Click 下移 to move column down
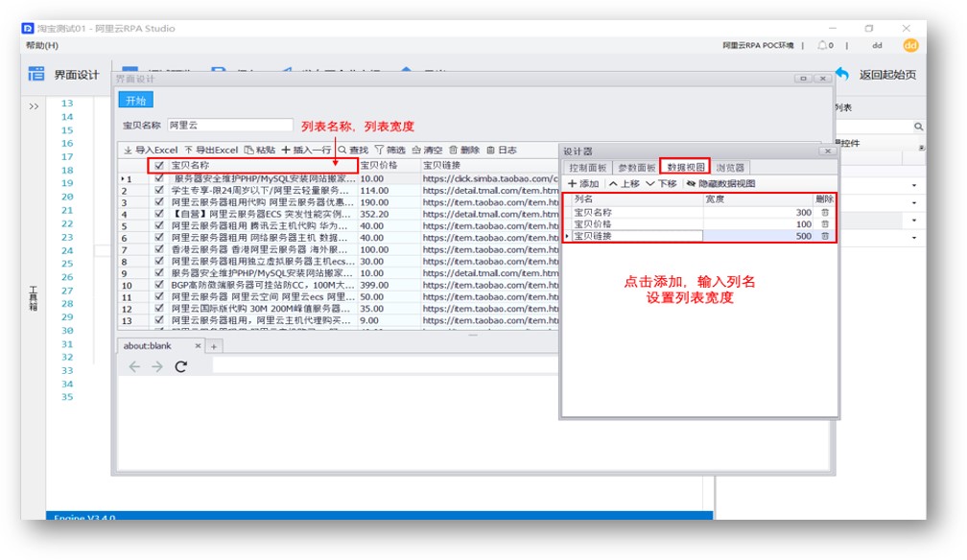 (x=661, y=184)
